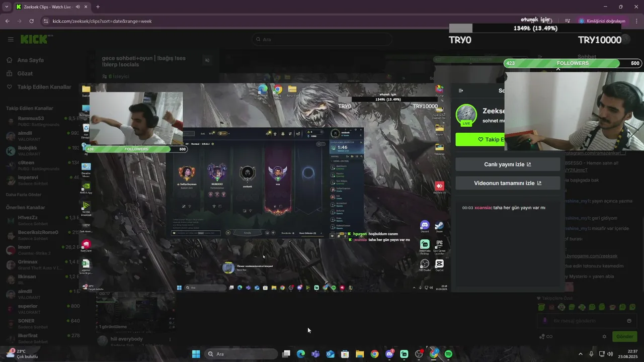Open Microsoft Store from taskbar
This screenshot has height=362, width=644.
(345, 354)
